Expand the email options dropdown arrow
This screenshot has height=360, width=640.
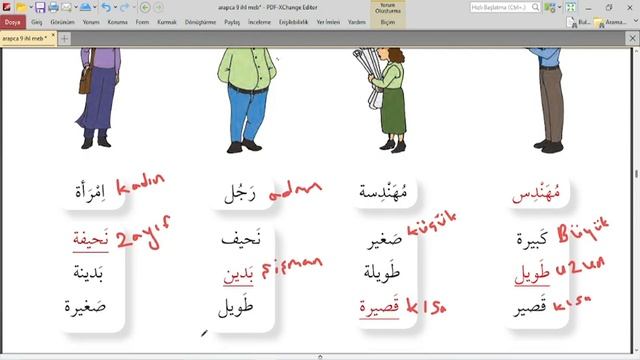(x=75, y=7)
